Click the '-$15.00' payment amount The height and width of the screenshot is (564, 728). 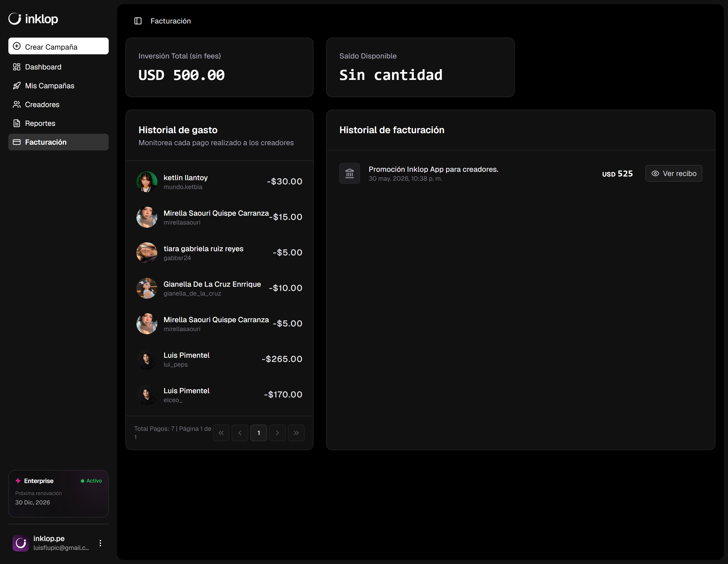click(286, 217)
